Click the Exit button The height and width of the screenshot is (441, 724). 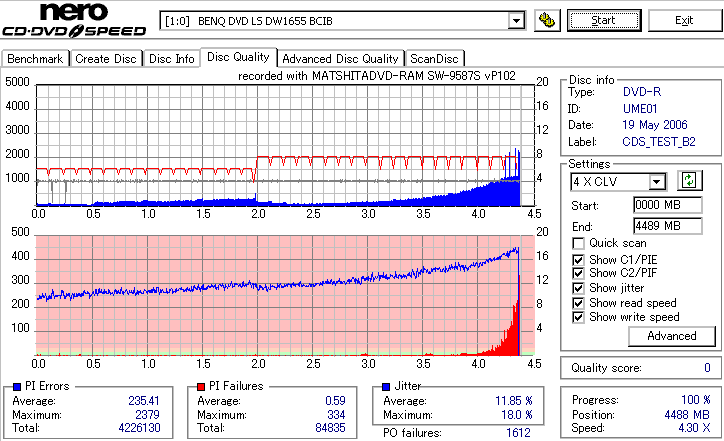point(684,21)
